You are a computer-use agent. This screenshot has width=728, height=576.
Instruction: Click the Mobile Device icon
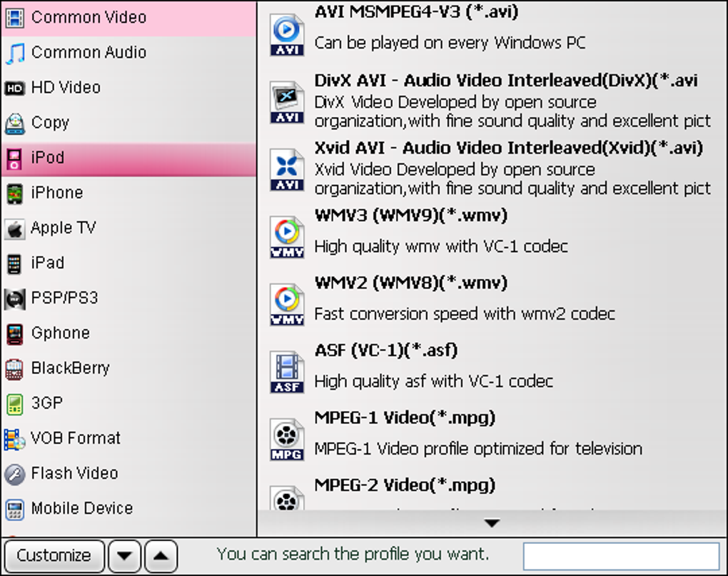click(15, 509)
